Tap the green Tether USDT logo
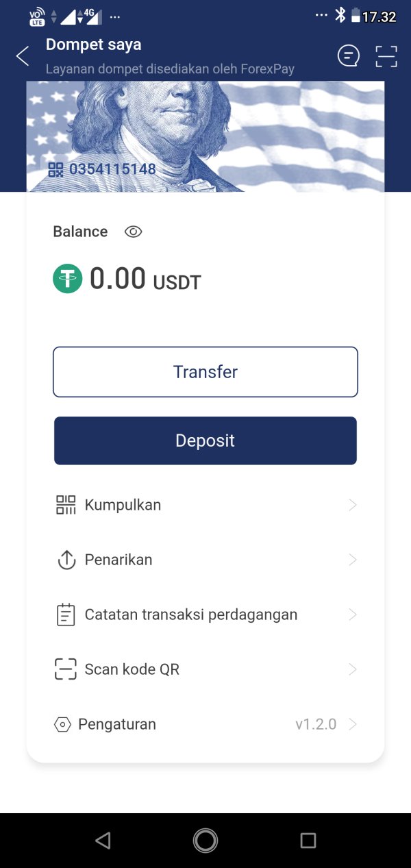 pyautogui.click(x=68, y=279)
